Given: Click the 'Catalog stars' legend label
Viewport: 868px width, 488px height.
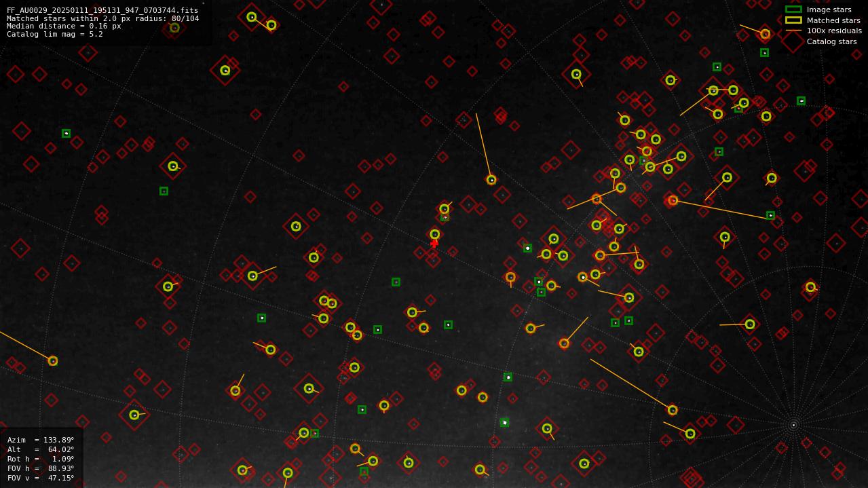Looking at the screenshot, I should click(831, 41).
